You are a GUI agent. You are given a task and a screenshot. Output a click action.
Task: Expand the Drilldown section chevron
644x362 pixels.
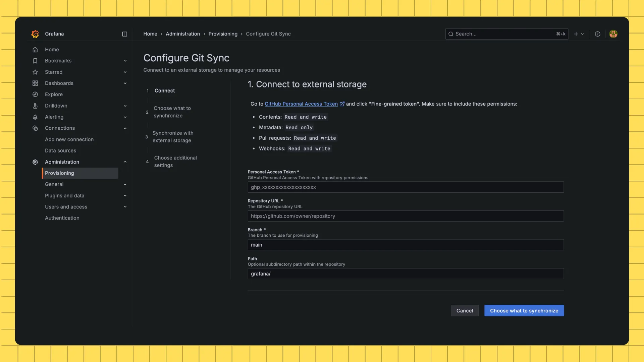tap(125, 106)
